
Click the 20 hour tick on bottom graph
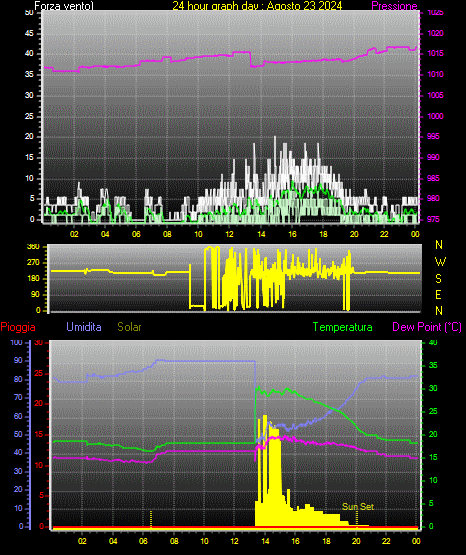356,541
